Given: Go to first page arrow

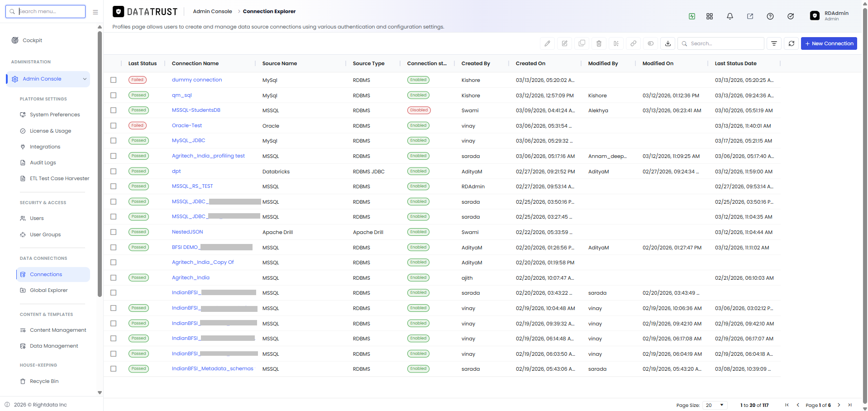Looking at the screenshot, I should pos(787,405).
